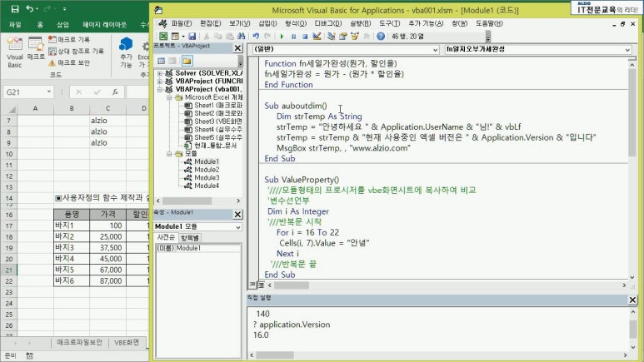Open the 보기(V) menu
Image resolution: width=644 pixels, height=362 pixels.
click(x=239, y=23)
